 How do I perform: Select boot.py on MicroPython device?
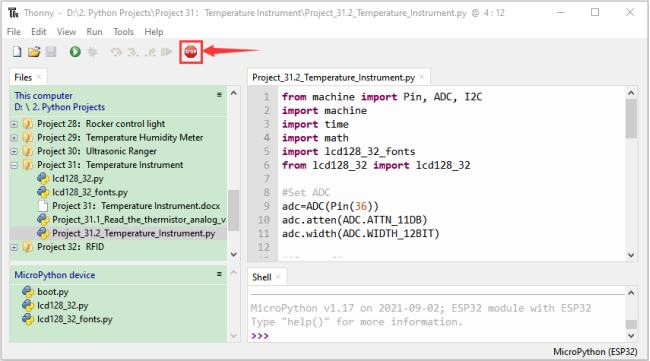pyautogui.click(x=53, y=292)
